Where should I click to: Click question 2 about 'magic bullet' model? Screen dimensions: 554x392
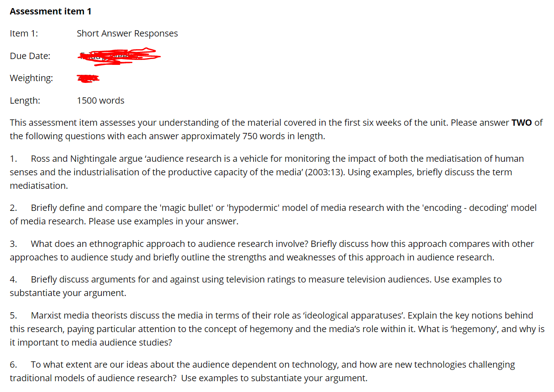273,214
